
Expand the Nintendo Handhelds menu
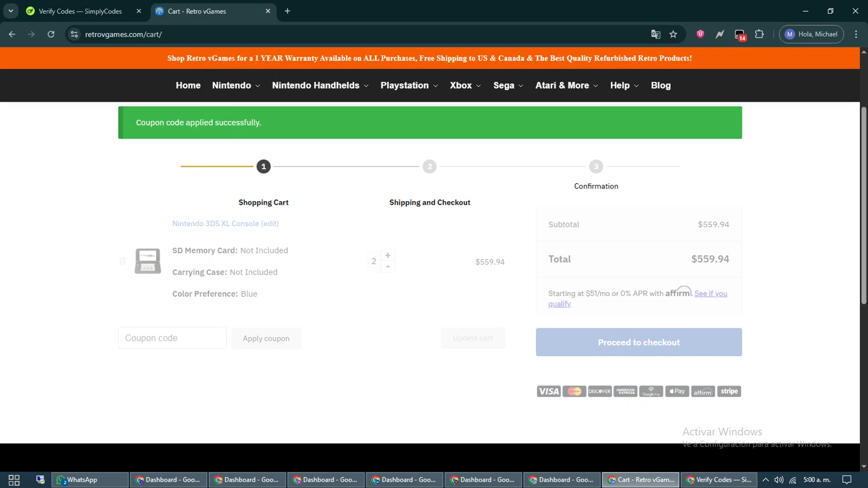(x=320, y=85)
